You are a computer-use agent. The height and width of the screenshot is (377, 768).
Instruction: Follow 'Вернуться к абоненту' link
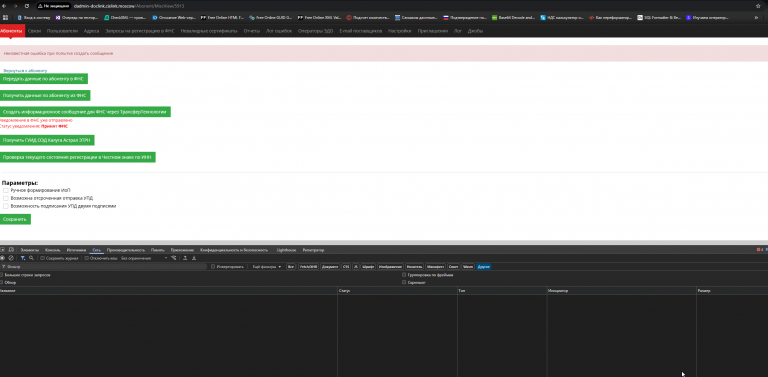point(25,71)
